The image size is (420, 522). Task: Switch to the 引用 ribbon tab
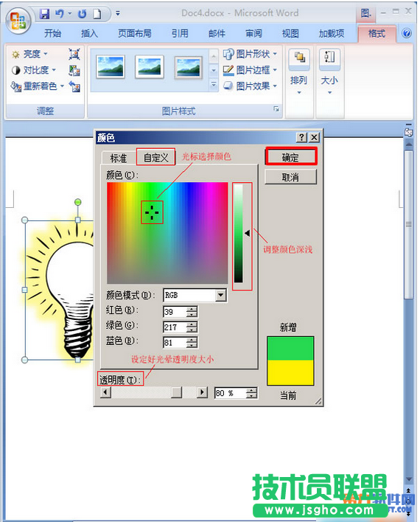pyautogui.click(x=180, y=33)
